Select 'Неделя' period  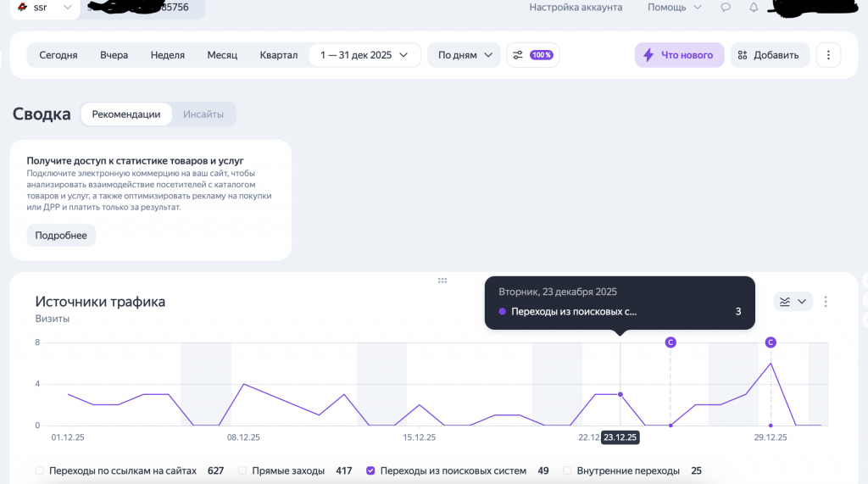168,55
